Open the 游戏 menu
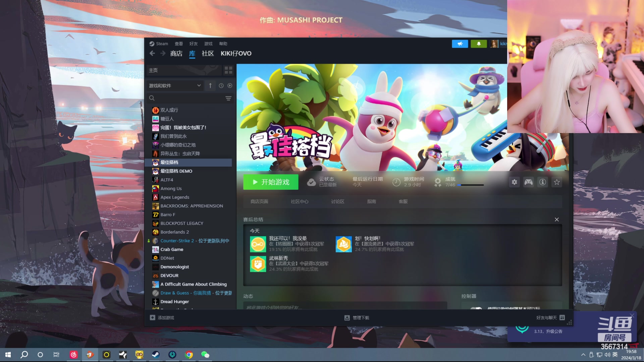This screenshot has height=362, width=644. (x=208, y=44)
